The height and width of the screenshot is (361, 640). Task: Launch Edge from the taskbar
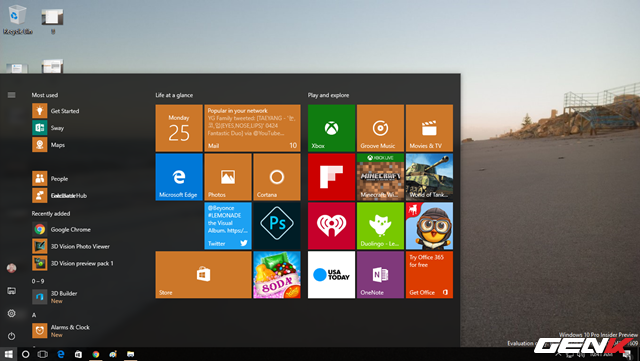[x=60, y=354]
